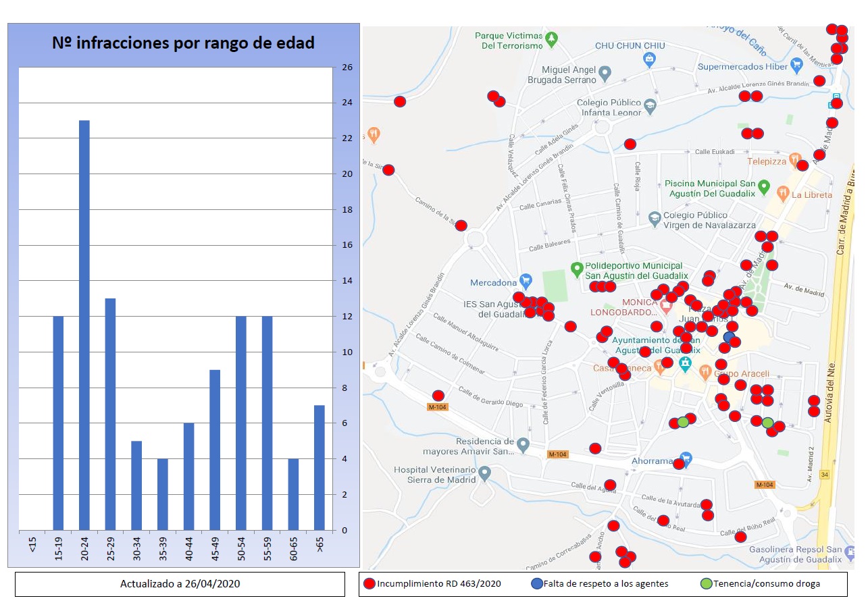Click the '<15' age axis label
Screen dimensions: 868x611
point(32,546)
